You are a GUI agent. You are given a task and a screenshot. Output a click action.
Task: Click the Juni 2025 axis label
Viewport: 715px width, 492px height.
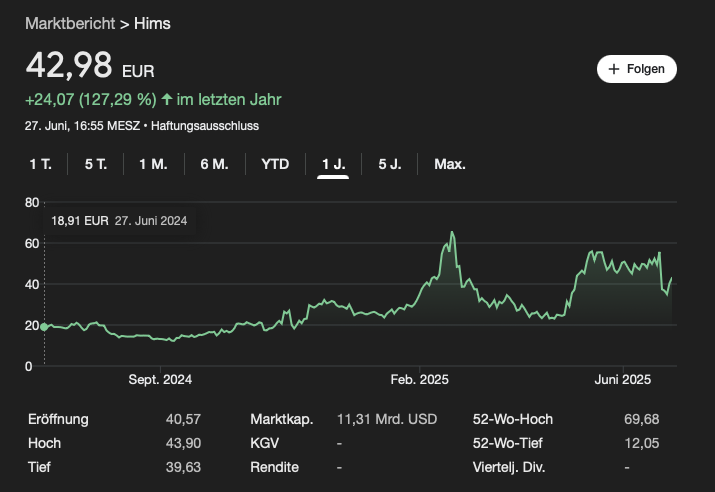coord(622,379)
